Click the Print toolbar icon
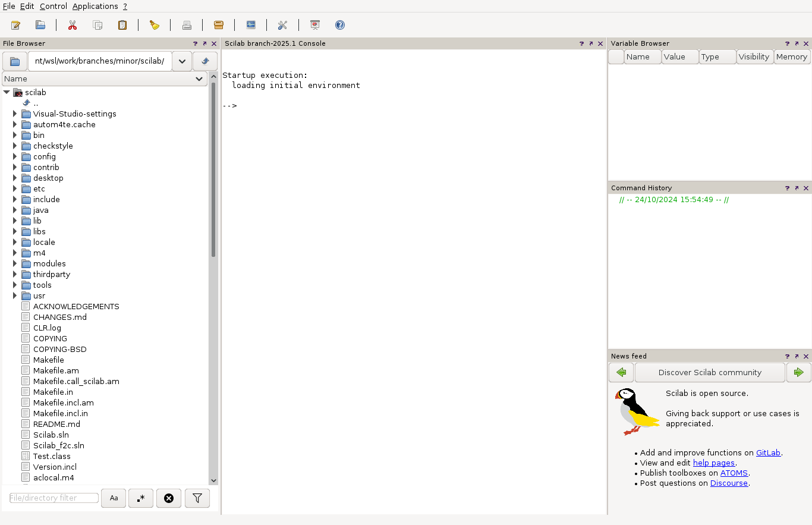The height and width of the screenshot is (525, 812). coord(187,25)
